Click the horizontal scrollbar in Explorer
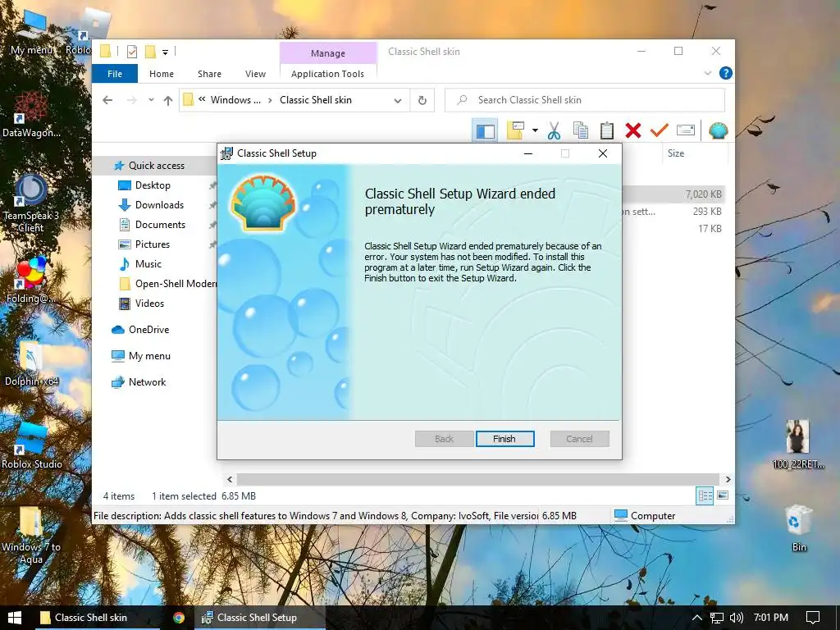 [478, 479]
